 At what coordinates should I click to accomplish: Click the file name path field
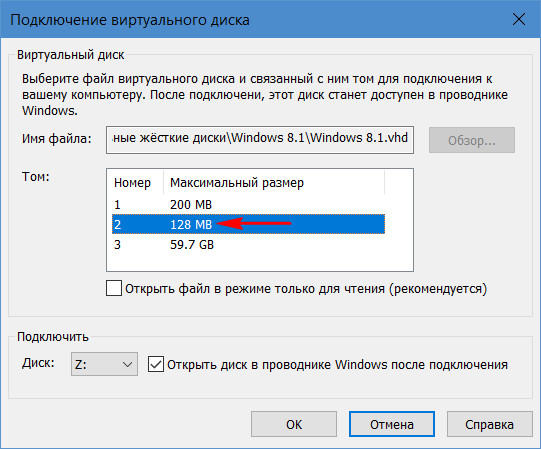(260, 140)
